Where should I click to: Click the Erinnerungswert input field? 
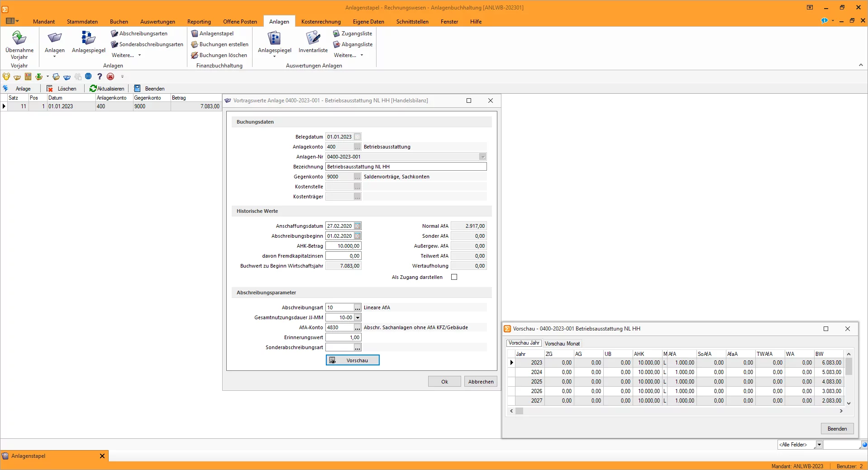[343, 337]
